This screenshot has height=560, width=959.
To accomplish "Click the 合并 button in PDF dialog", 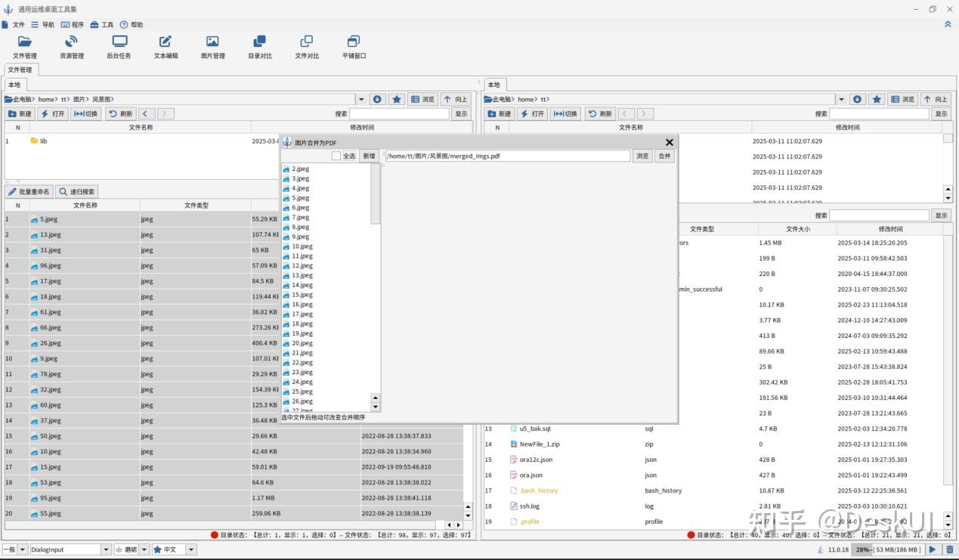I will 664,156.
